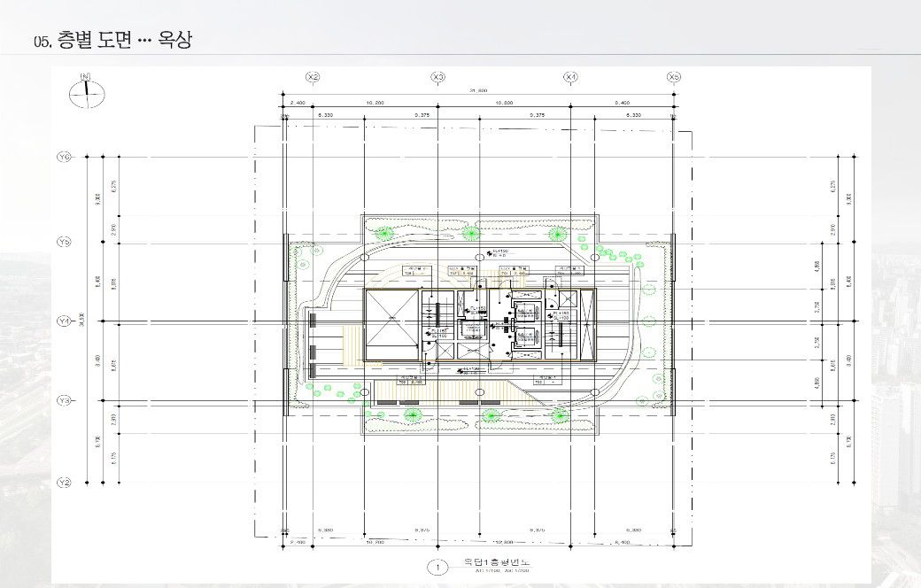Viewport: 921px width, 588px height.
Task: Click the X5 grid bubble
Action: coord(675,77)
